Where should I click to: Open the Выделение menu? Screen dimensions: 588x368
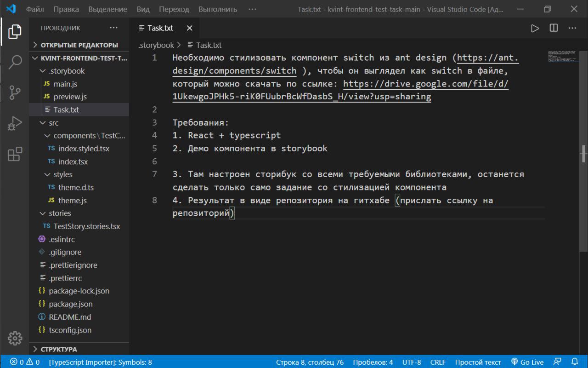click(108, 9)
